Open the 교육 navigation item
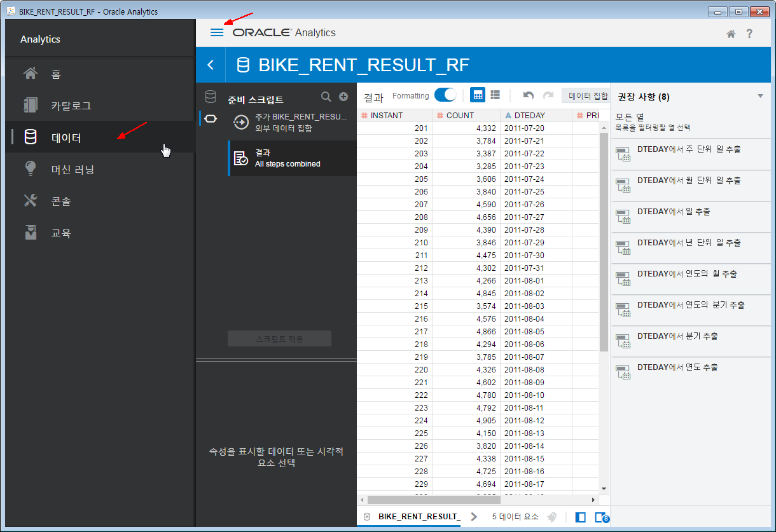Viewport: 776px width, 532px height. [99, 233]
